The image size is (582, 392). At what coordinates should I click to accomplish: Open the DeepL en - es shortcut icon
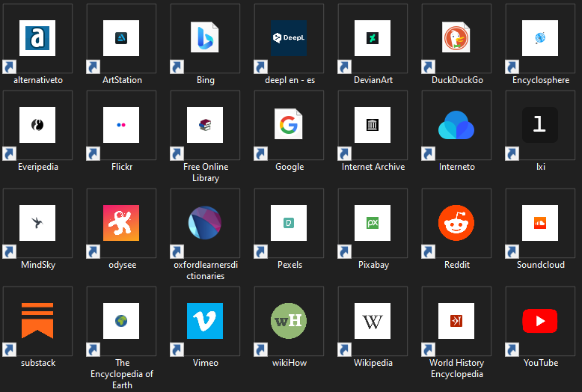(289, 38)
